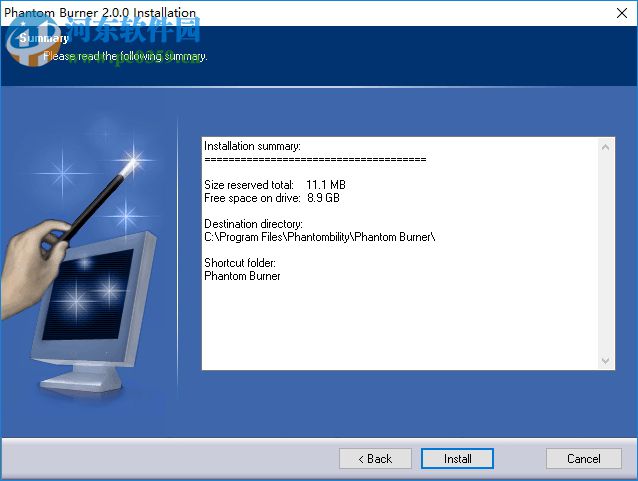Click the 'Destination directory:' label
Viewport: 638px width, 481px height.
click(253, 224)
